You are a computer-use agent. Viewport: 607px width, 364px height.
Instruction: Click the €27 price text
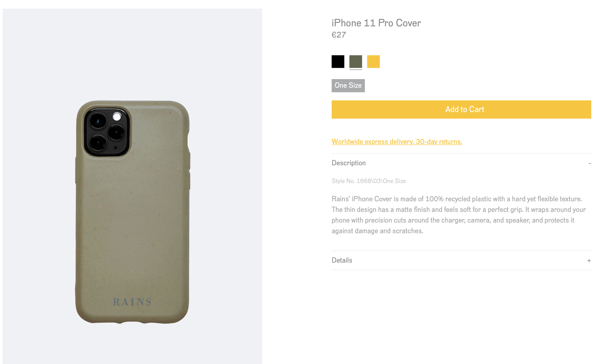(339, 35)
